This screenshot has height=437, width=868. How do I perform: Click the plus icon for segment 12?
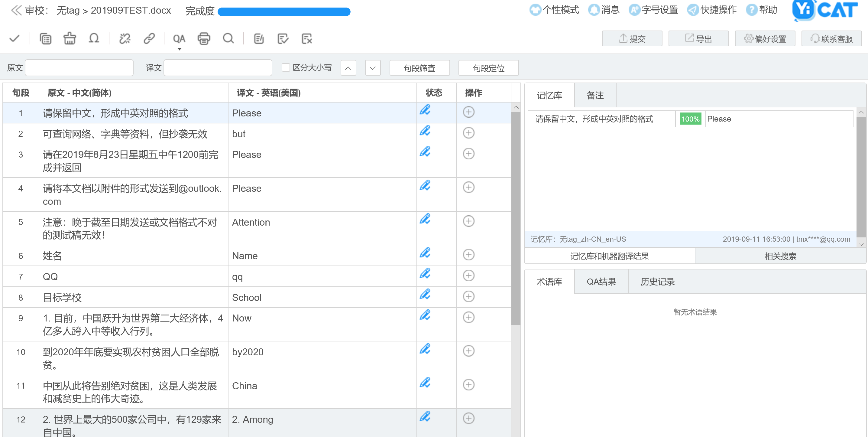tap(468, 418)
